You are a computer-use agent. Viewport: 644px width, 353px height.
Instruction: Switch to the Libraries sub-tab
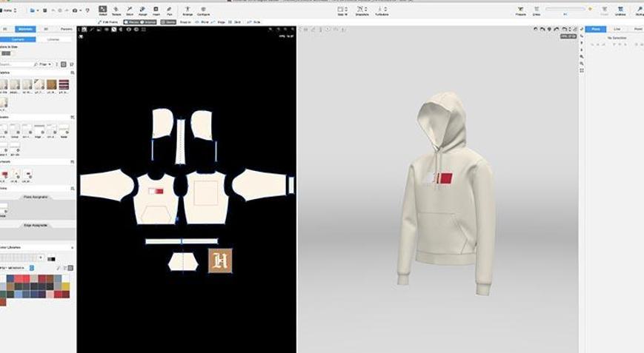point(53,39)
